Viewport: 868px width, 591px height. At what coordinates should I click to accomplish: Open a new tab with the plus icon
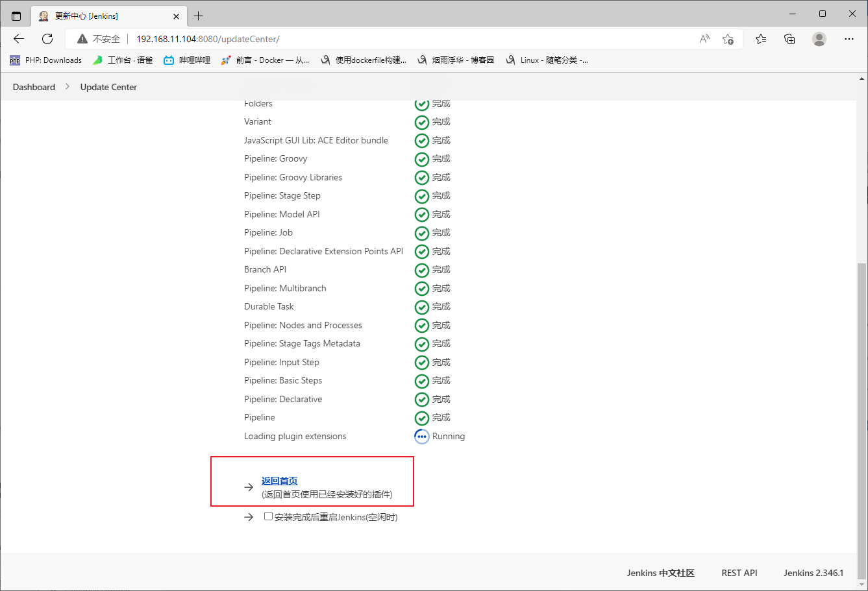(199, 16)
